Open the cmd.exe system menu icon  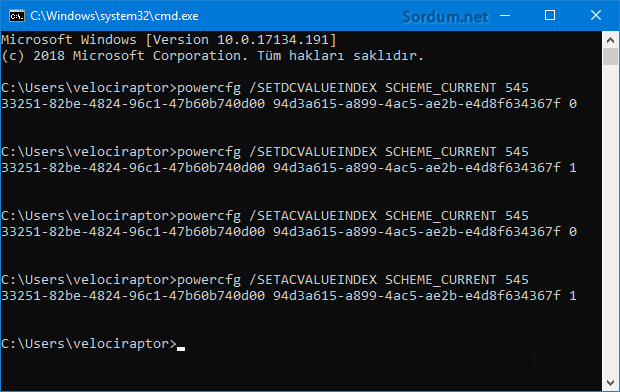[17, 16]
